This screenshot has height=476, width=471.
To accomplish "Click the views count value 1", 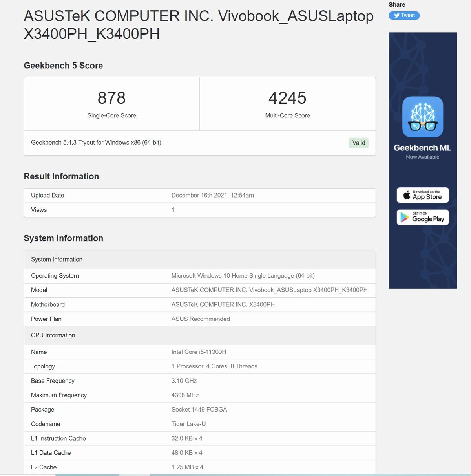I will [x=173, y=210].
